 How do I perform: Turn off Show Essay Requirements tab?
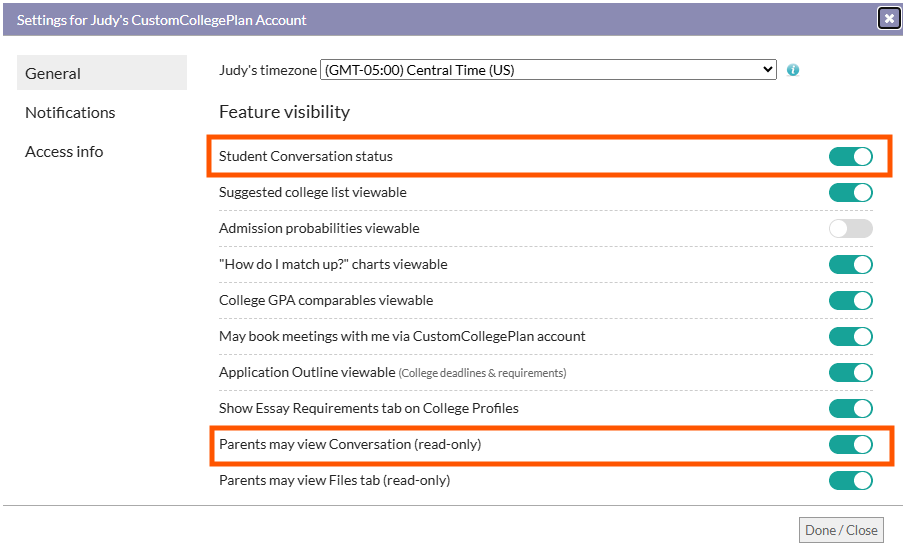[851, 408]
